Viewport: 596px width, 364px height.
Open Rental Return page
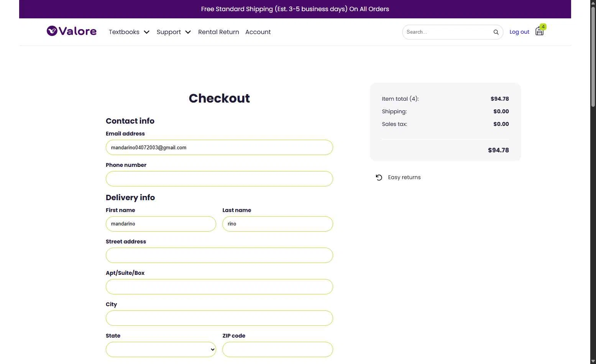218,32
